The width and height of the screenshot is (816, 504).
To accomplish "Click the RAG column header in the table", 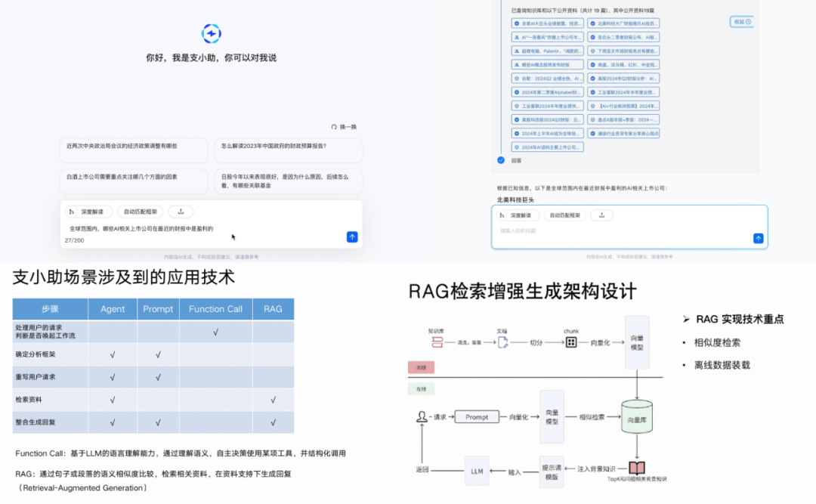I will 273,309.
